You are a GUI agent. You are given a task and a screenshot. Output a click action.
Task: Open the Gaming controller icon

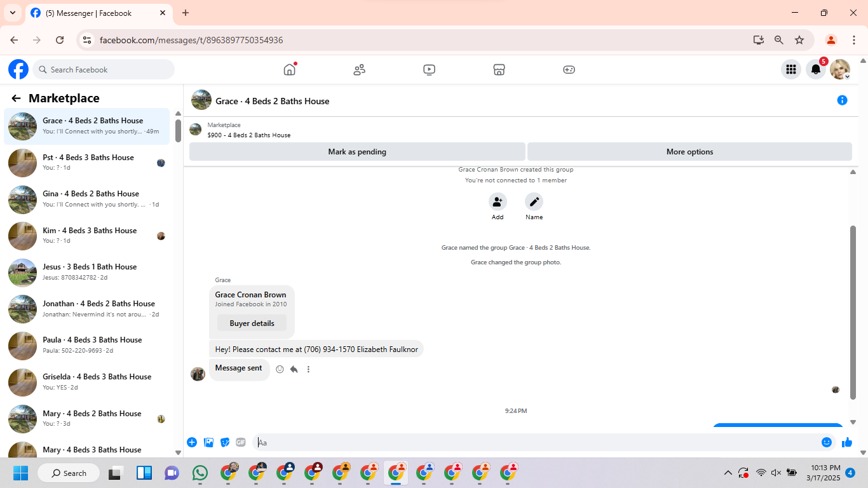click(x=569, y=69)
